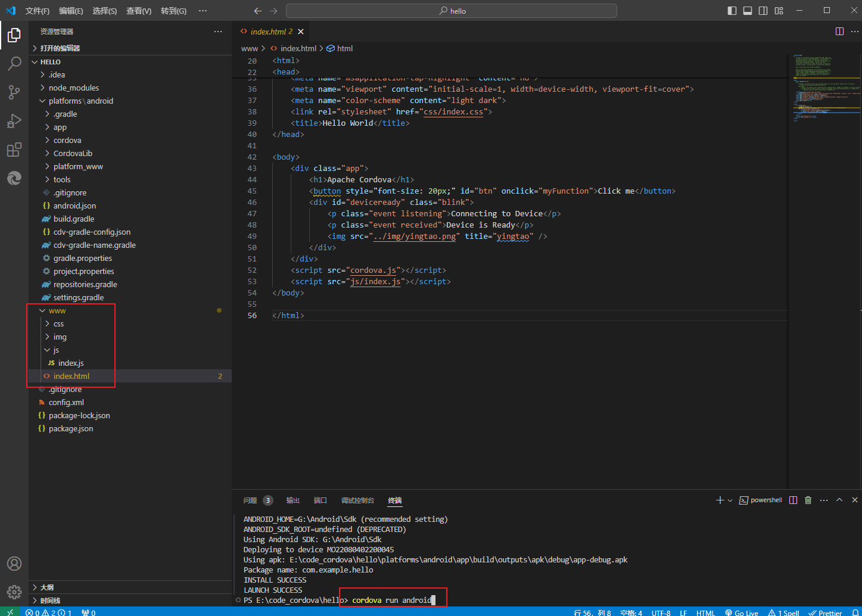Switch to the 输出 panel tab

point(292,500)
